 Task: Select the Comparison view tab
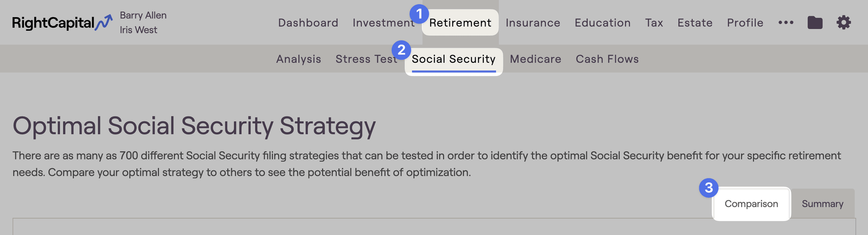tap(751, 204)
